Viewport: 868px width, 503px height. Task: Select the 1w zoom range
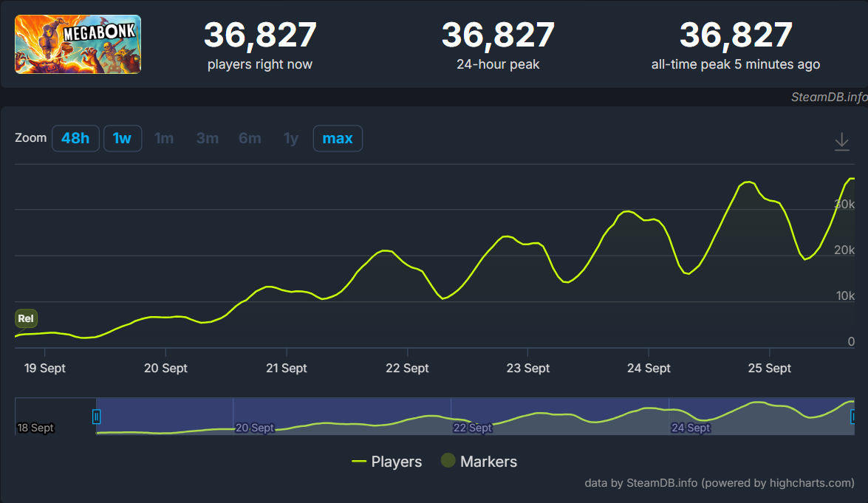[x=123, y=138]
